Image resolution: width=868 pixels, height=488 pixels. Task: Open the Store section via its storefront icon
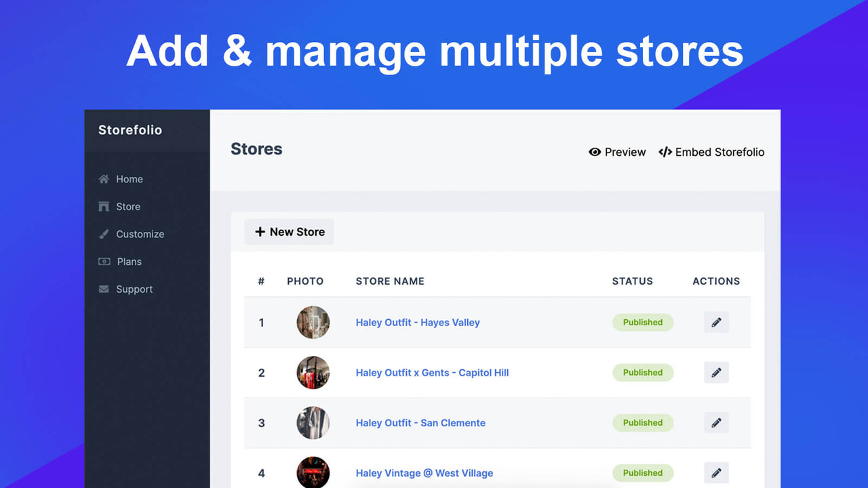[104, 206]
